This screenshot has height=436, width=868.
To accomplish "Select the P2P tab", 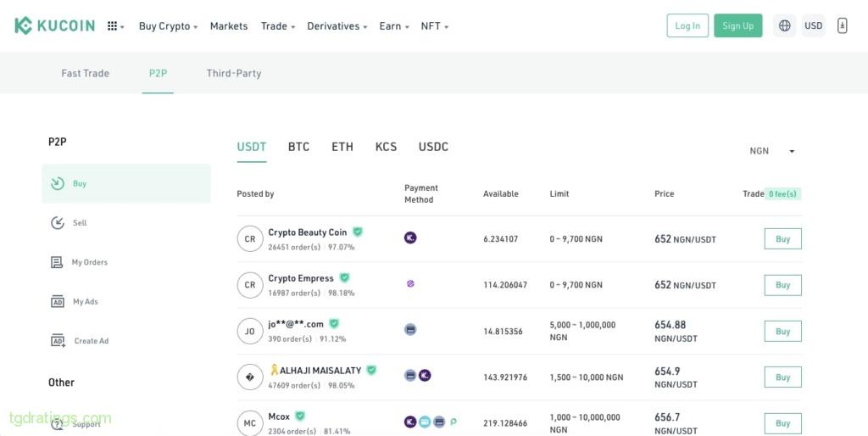I will (158, 73).
